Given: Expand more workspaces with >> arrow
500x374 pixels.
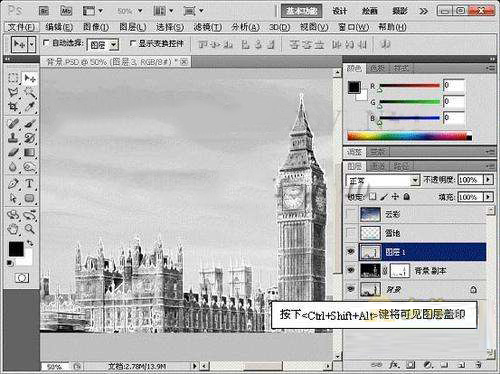Looking at the screenshot, I should pos(424,11).
